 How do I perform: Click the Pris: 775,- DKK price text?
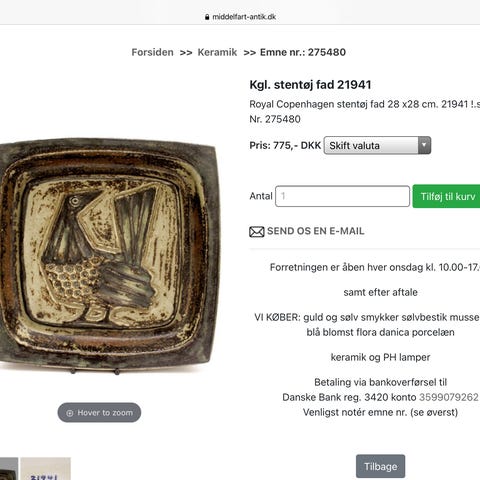(x=285, y=145)
